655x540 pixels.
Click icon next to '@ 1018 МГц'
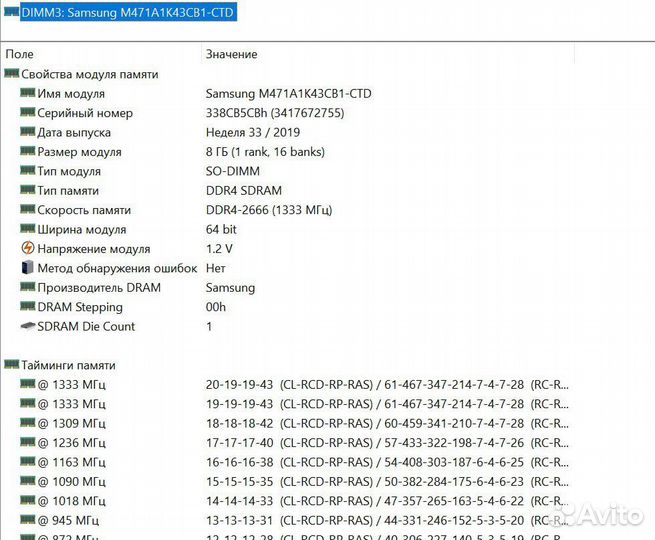(28, 500)
